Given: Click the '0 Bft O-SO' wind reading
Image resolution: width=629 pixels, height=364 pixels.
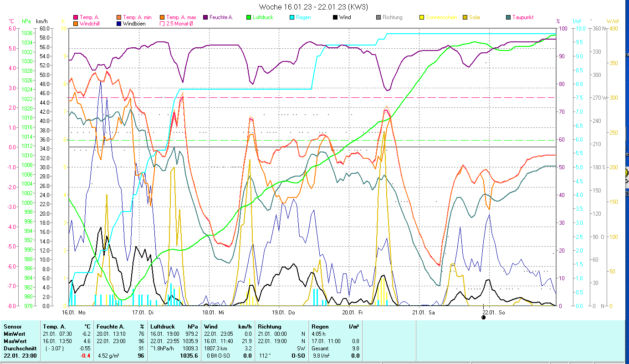Looking at the screenshot, I should click(217, 356).
